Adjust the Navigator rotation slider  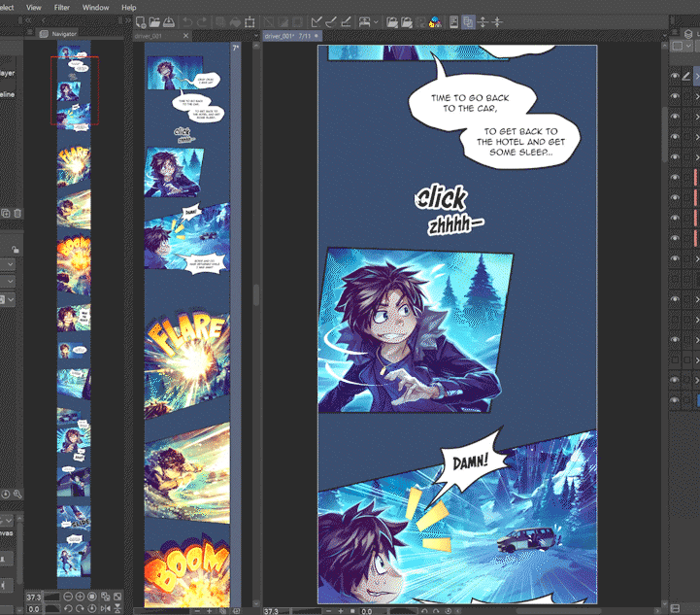coord(51,609)
